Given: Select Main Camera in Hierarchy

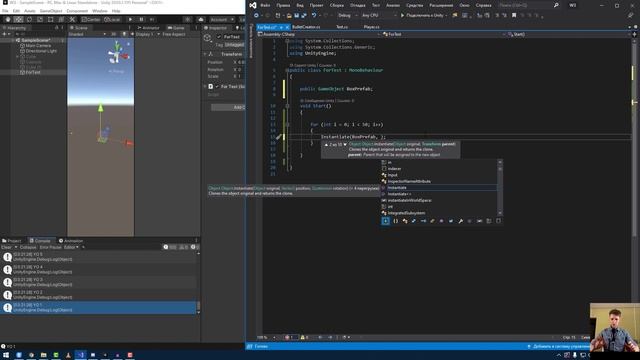Looking at the screenshot, I should pyautogui.click(x=38, y=46).
